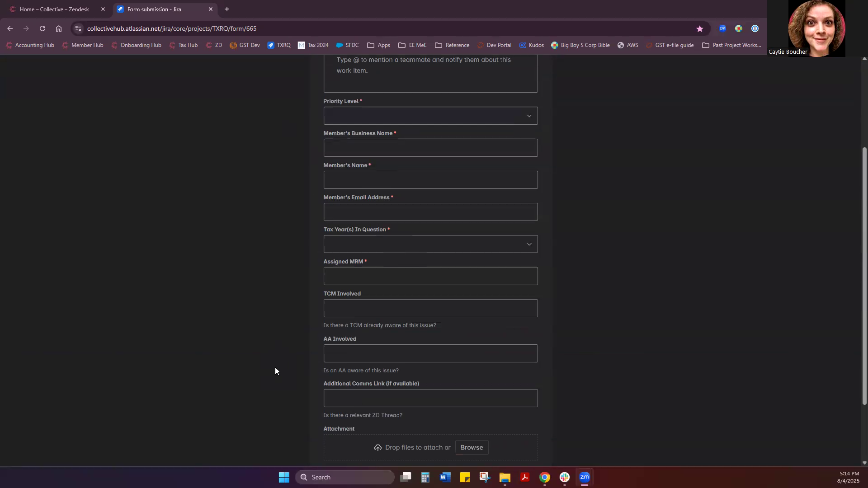Open File Explorer from the taskbar
The width and height of the screenshot is (868, 488).
[505, 477]
